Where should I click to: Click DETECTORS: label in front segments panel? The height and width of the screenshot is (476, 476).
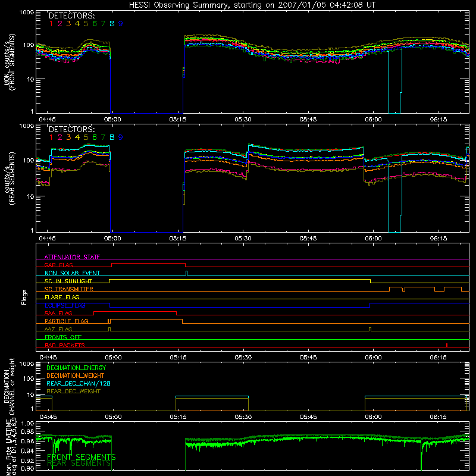[71, 15]
